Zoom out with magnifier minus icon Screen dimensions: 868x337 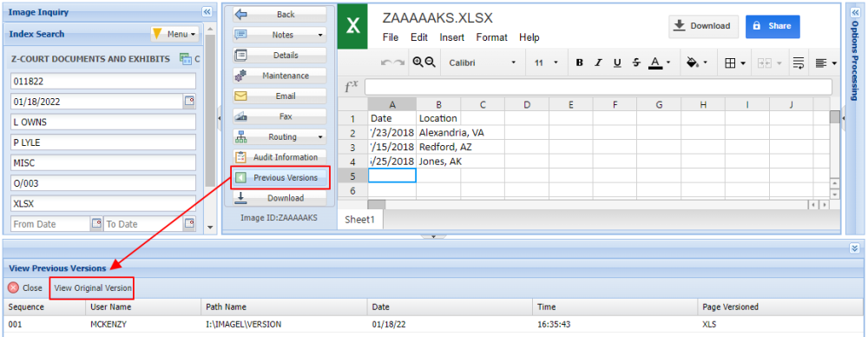[x=431, y=63]
